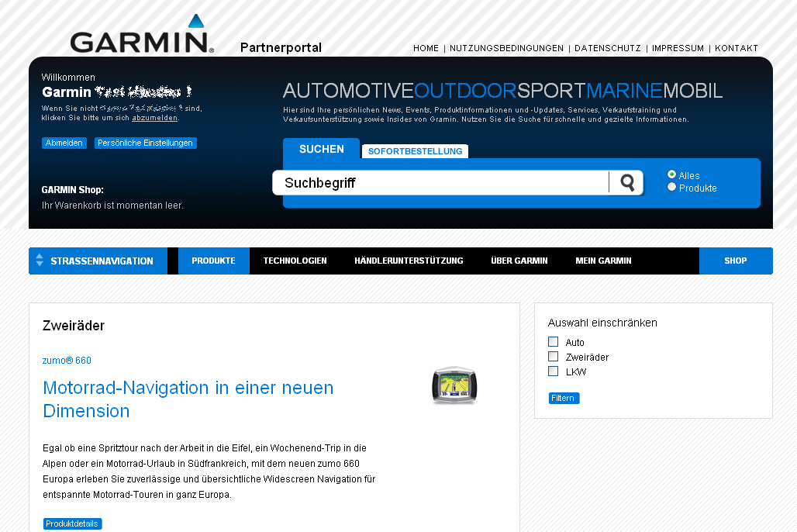
Task: Follow the Impressum link in the header
Action: tap(678, 48)
